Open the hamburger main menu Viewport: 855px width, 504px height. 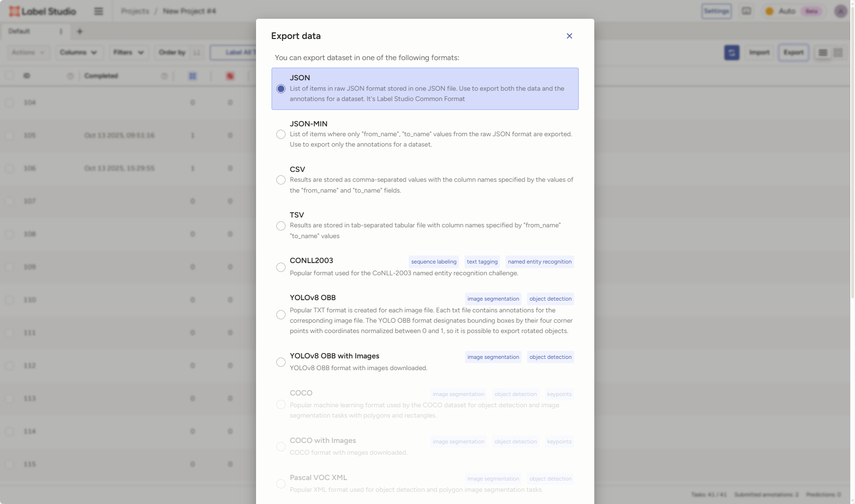(x=98, y=11)
